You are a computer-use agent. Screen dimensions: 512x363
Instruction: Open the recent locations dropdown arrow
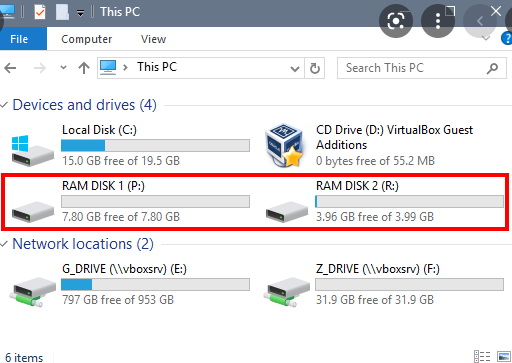[x=63, y=68]
